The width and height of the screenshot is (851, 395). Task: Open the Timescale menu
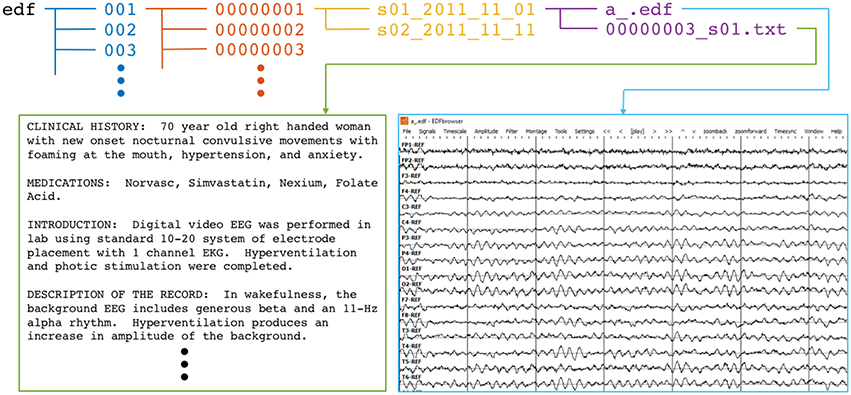click(x=454, y=132)
